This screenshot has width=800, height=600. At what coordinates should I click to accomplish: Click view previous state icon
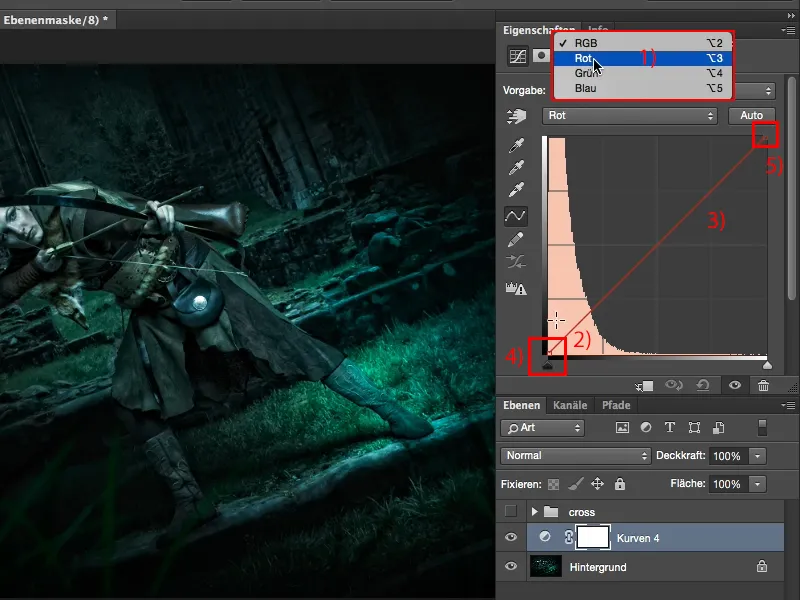[673, 385]
